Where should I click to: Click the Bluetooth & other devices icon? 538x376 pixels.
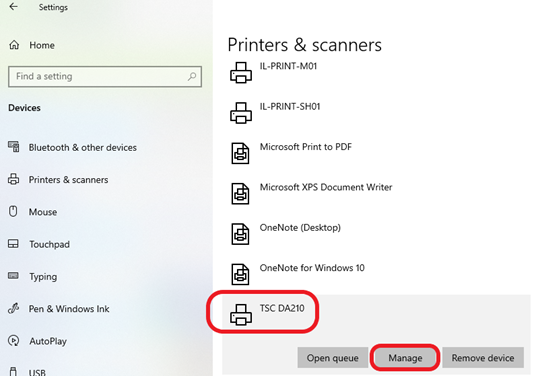(14, 146)
